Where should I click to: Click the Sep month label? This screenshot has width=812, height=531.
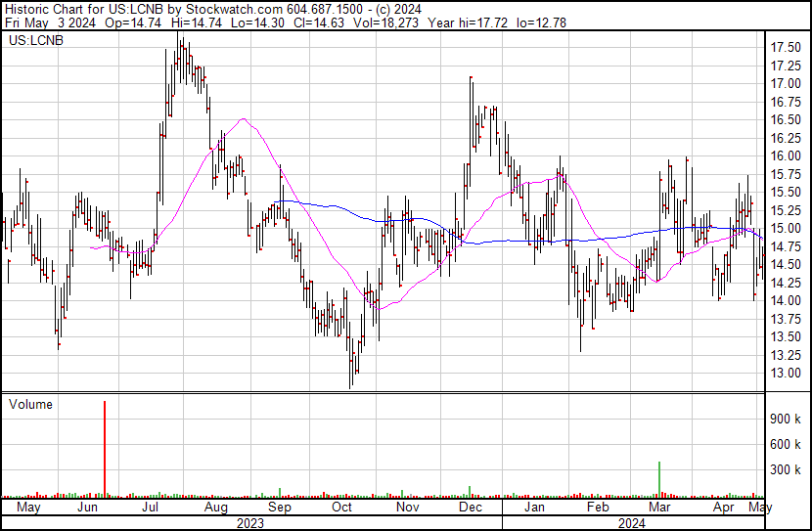(x=280, y=508)
